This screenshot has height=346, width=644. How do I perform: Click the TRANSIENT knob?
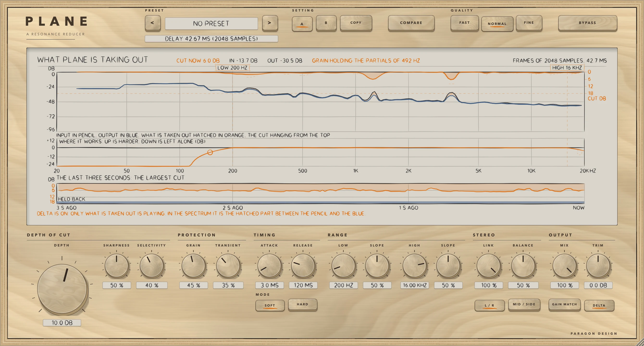228,266
